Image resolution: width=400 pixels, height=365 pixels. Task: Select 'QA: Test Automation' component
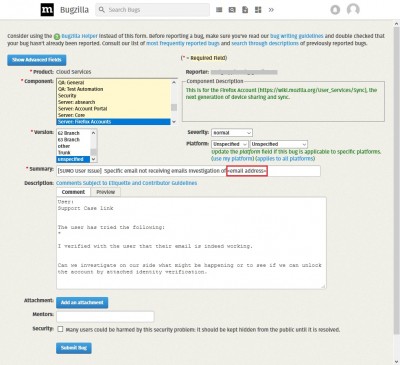(113, 89)
